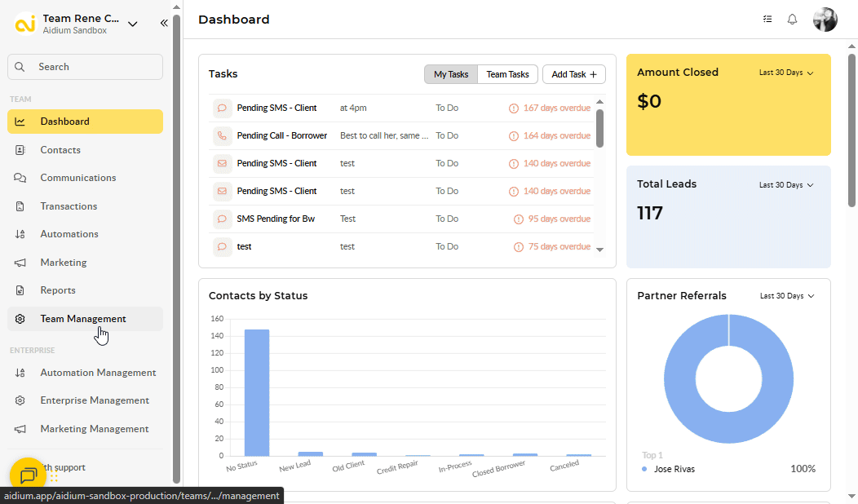Go to Contacts in the sidebar

[x=60, y=150]
